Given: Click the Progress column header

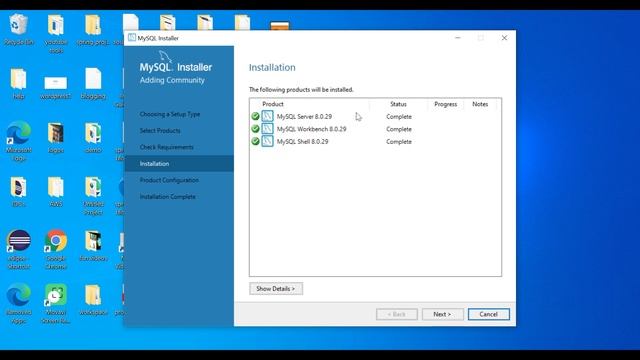Looking at the screenshot, I should 446,104.
